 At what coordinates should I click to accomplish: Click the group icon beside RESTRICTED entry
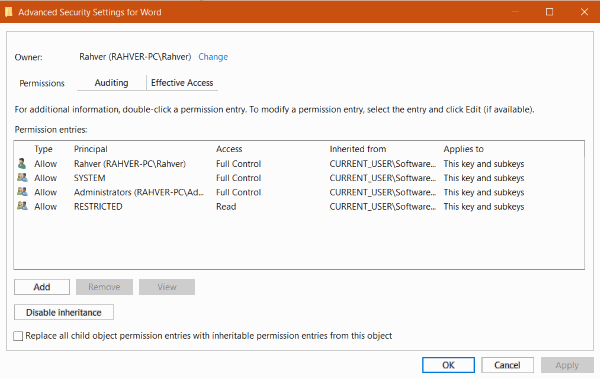(22, 206)
